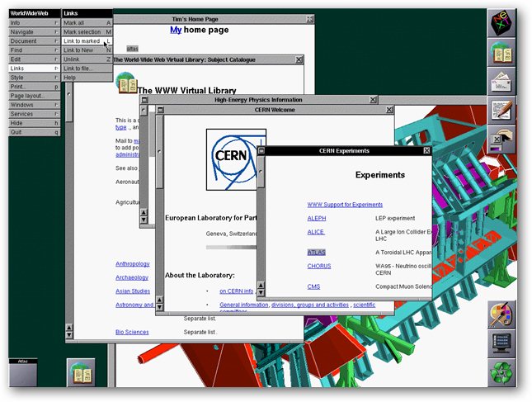This screenshot has width=532, height=402.
Task: Choose Page layout from the menu
Action: (35, 96)
